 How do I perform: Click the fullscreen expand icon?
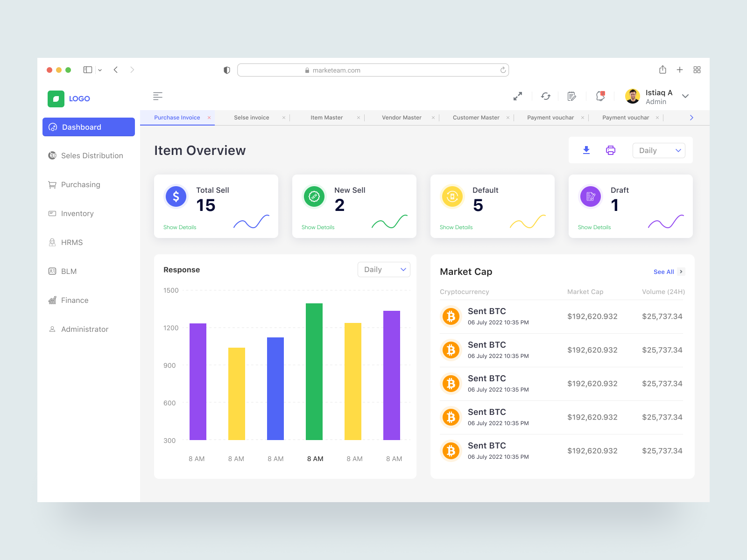pyautogui.click(x=518, y=96)
